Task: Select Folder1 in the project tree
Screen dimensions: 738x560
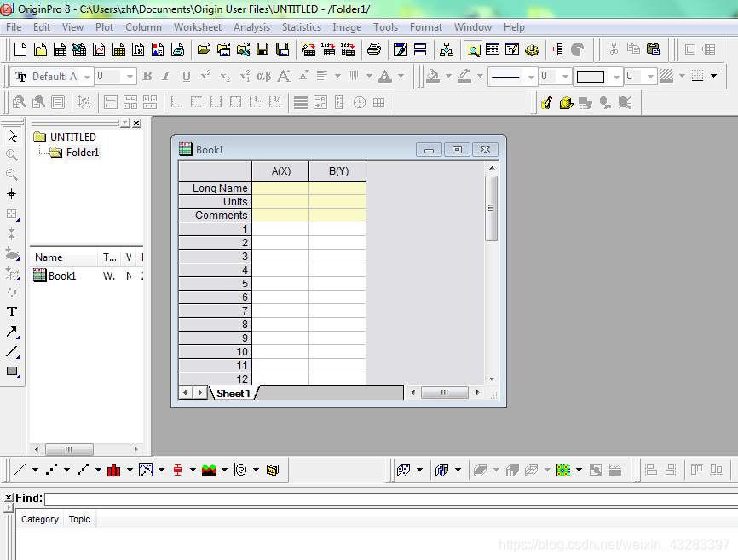Action: [83, 153]
